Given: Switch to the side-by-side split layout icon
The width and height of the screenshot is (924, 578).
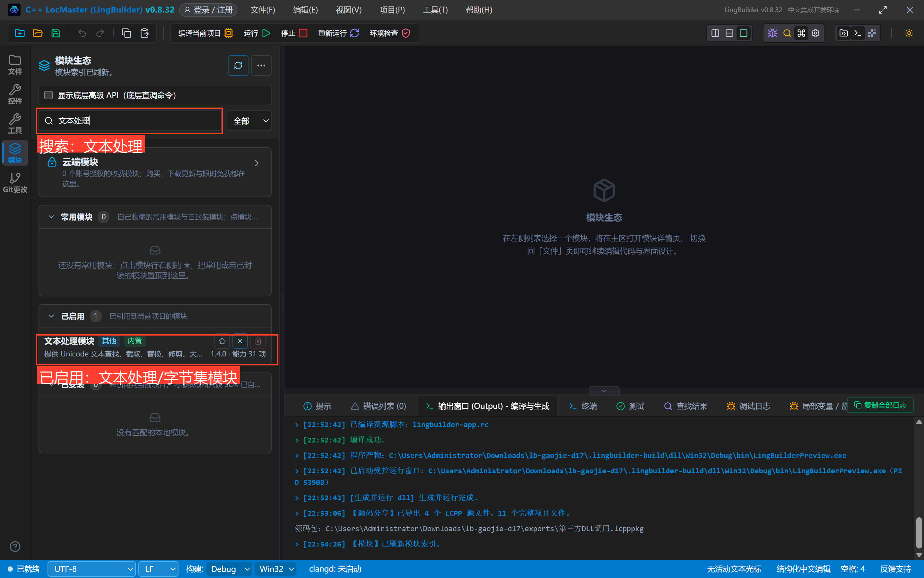Looking at the screenshot, I should coord(715,33).
